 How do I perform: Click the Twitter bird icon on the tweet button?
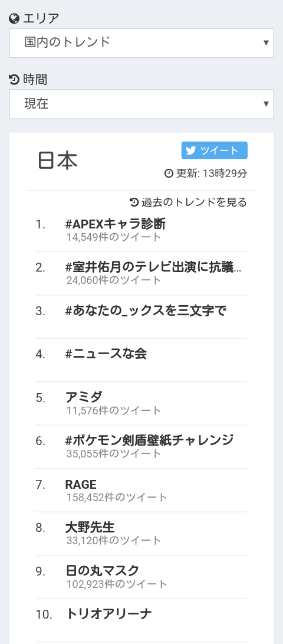click(191, 151)
